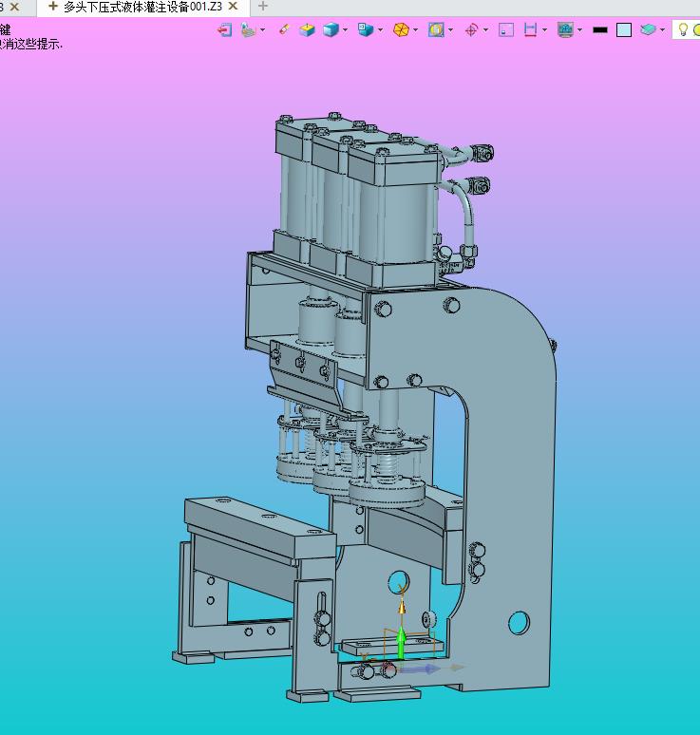Select the eraser/brush tool icon
700x735 pixels.
click(284, 30)
